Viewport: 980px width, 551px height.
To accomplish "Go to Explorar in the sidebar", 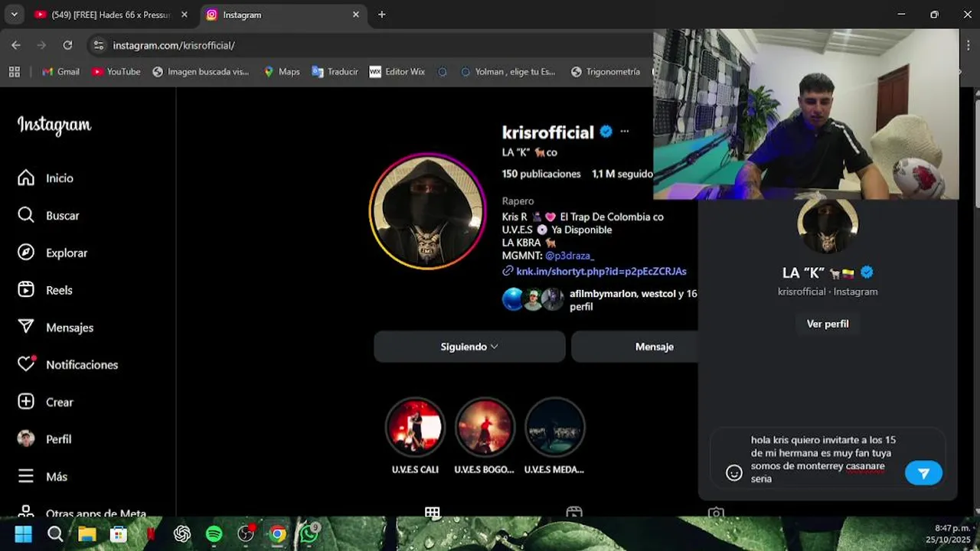I will click(x=52, y=253).
